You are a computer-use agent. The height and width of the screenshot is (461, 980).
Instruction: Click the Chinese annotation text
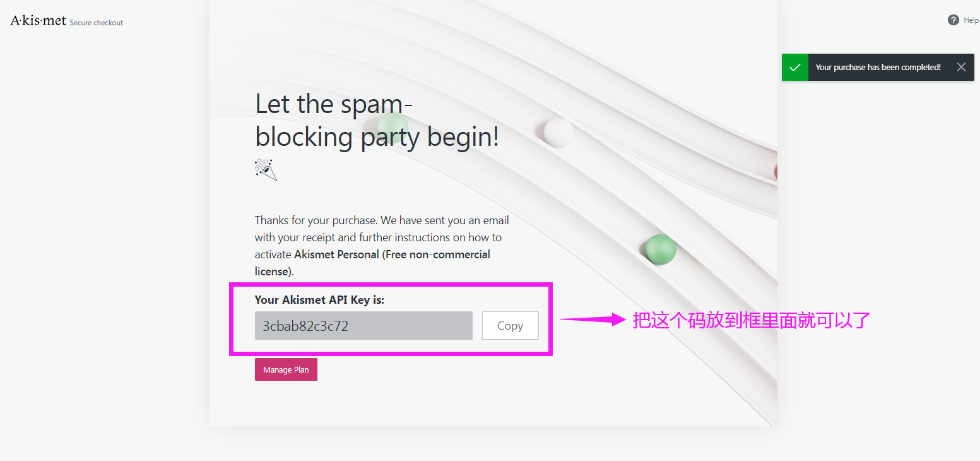pos(752,320)
